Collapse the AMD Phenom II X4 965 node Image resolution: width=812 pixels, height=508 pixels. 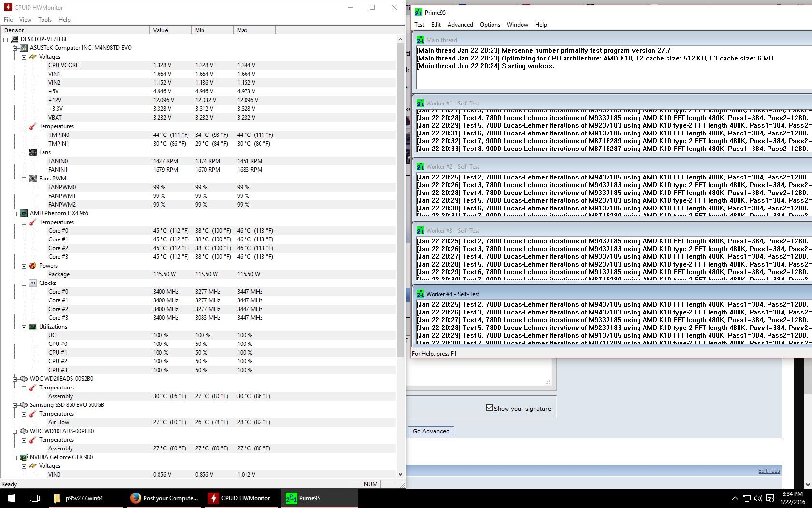point(14,213)
